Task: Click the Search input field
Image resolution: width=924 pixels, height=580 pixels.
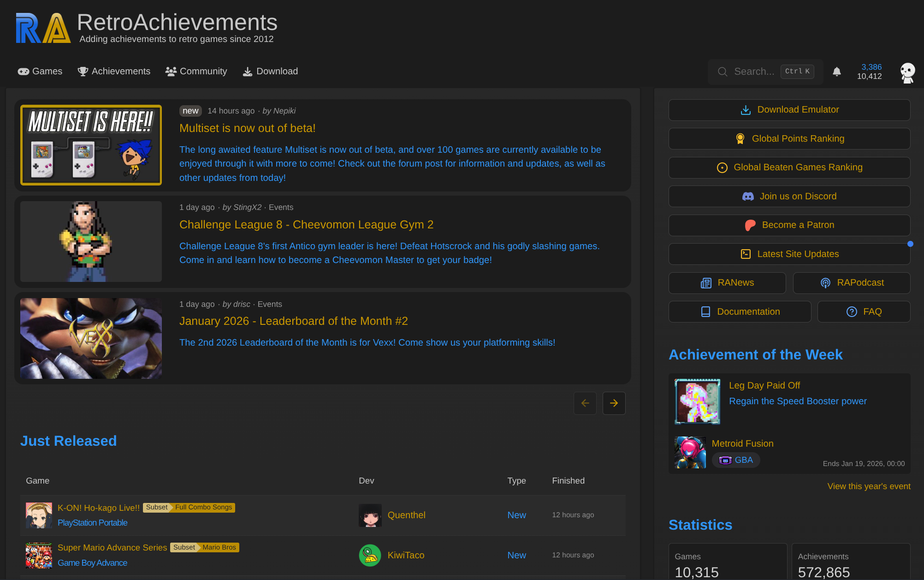Action: click(x=765, y=72)
